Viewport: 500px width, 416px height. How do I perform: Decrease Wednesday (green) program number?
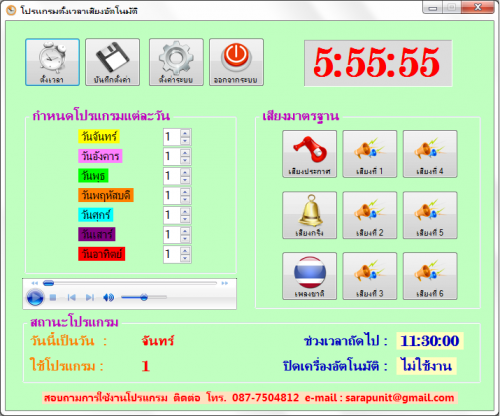point(185,180)
